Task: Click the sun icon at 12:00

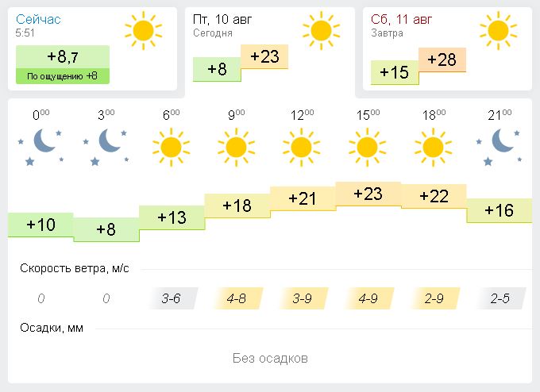Action: (301, 147)
